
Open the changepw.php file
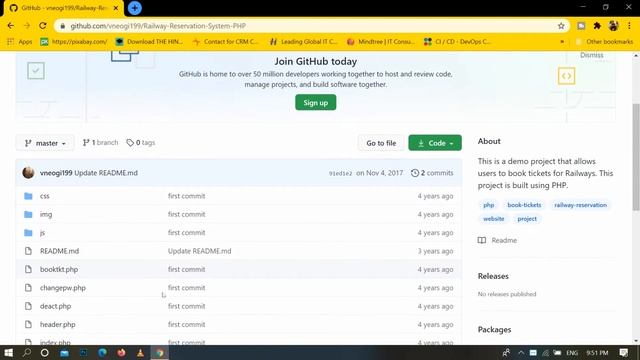pyautogui.click(x=63, y=288)
